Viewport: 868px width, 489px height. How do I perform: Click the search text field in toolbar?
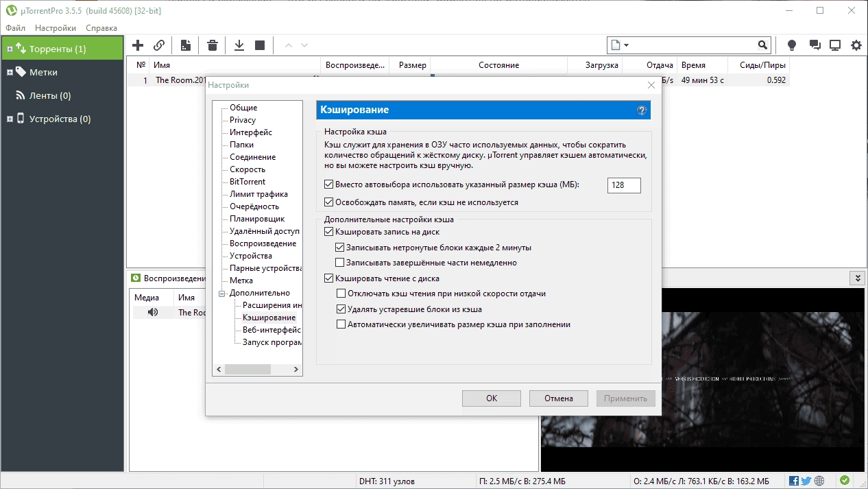692,45
